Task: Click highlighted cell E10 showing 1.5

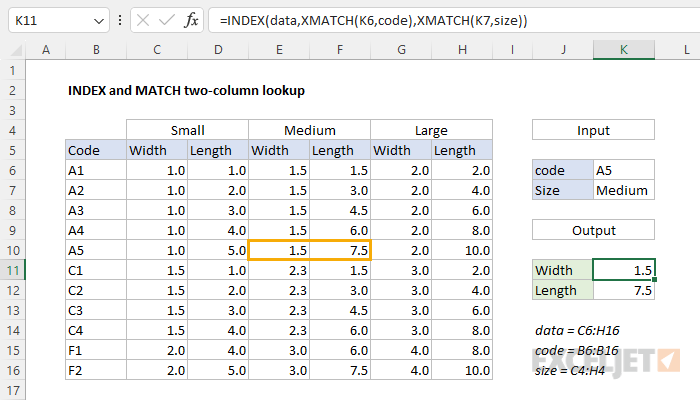Action: pos(279,250)
